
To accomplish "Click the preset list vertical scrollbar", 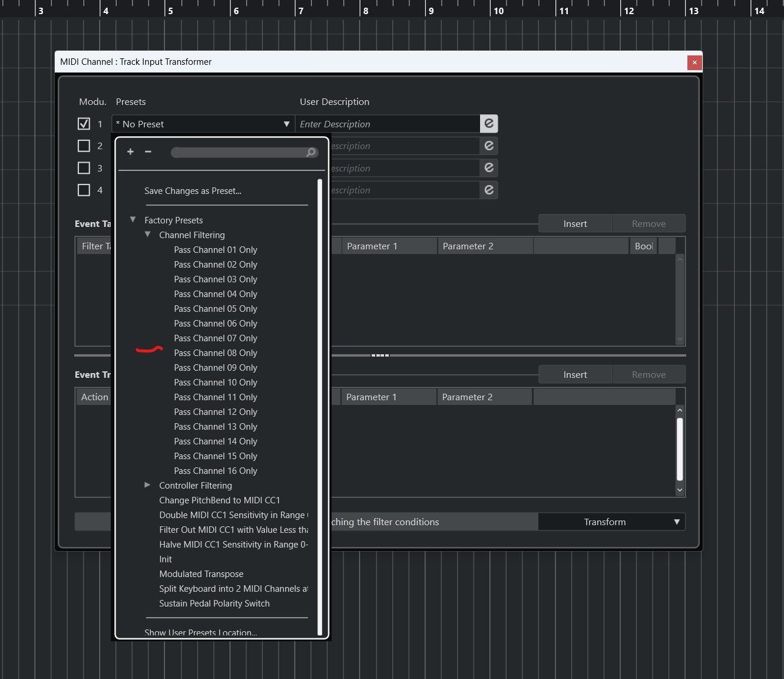I will tap(320, 407).
